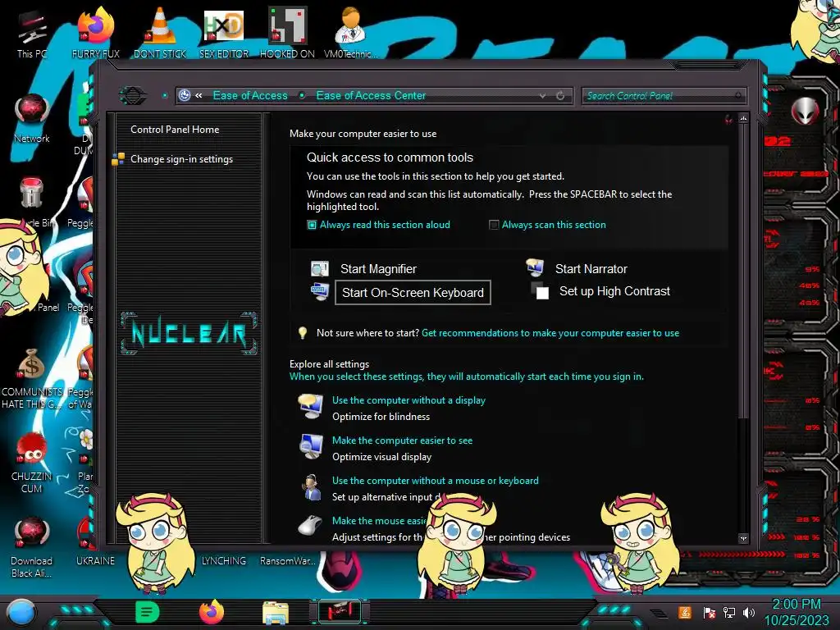Click the computer without display monitor icon
Screen dimensions: 840x630
click(x=311, y=407)
